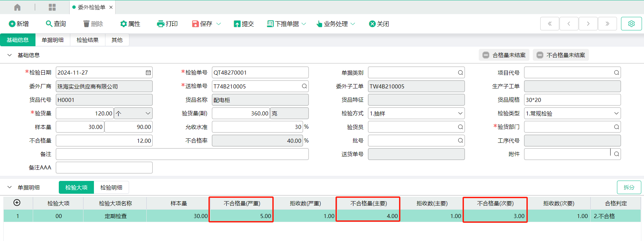Click the 新增 (add new) toolbar icon
Image resolution: width=644 pixels, height=241 pixels.
(12, 24)
